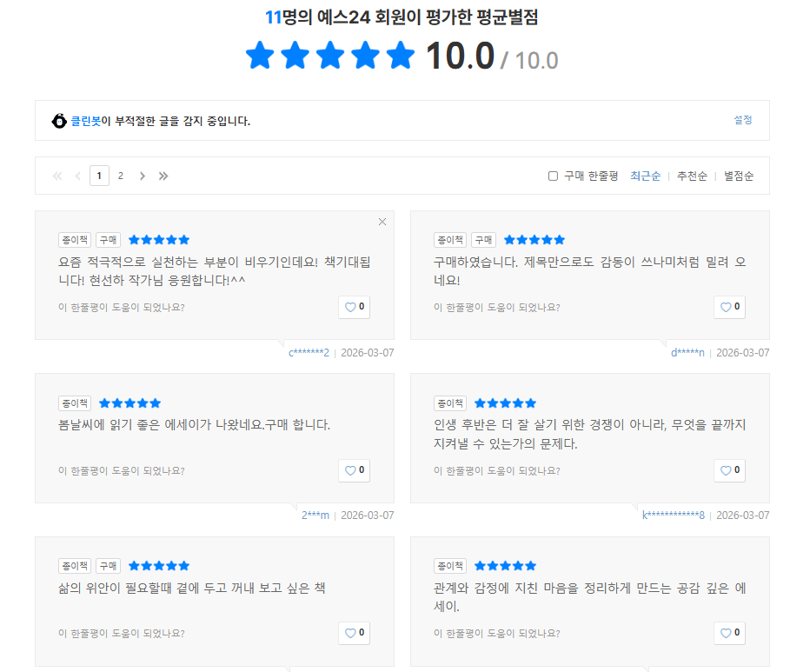The width and height of the screenshot is (790, 672).
Task: Click the 클린봇 robot icon
Action: pos(59,119)
